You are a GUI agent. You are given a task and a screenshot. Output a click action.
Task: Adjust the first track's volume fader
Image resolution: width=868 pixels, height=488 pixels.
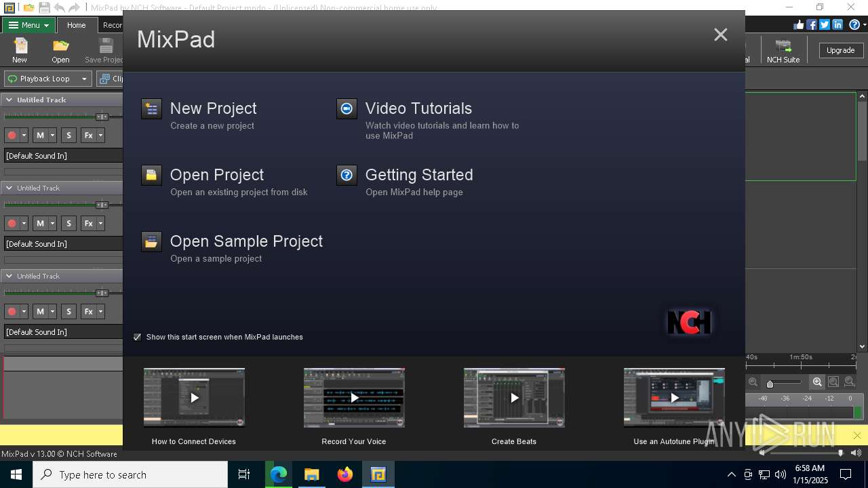point(102,117)
